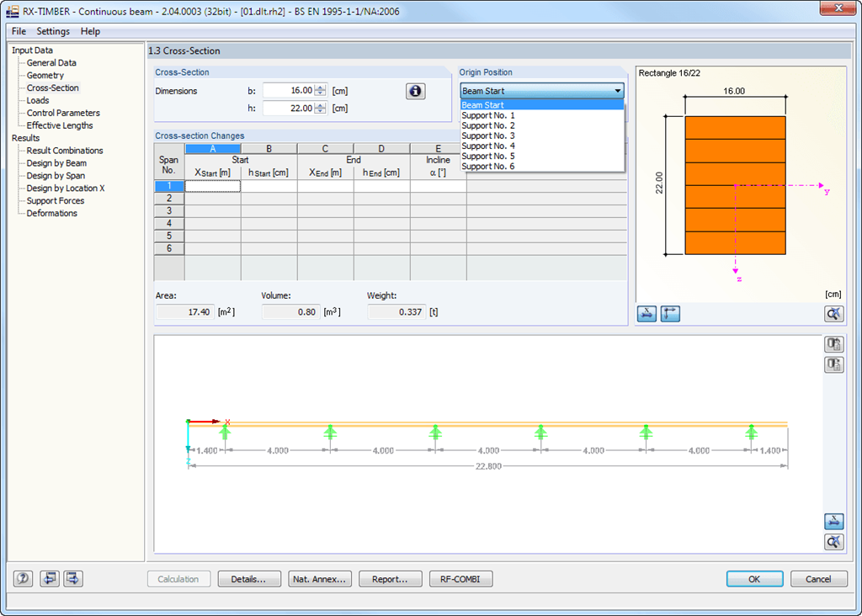This screenshot has height=616, width=862.
Task: Click the h dimension input field
Action: coord(289,109)
